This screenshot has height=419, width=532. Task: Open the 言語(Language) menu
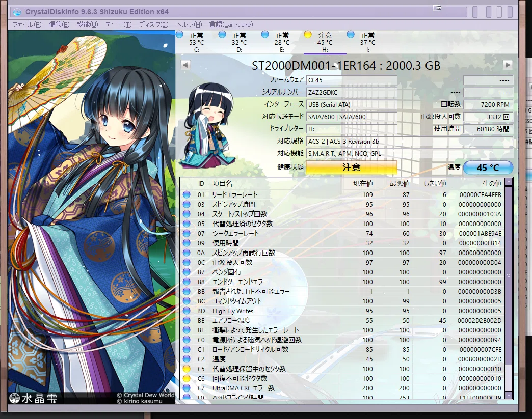231,25
